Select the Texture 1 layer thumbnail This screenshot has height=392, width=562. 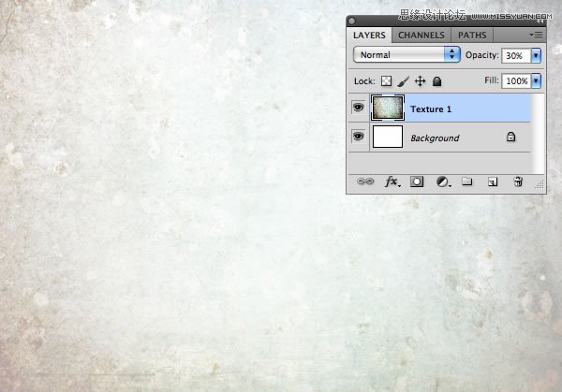tap(388, 109)
